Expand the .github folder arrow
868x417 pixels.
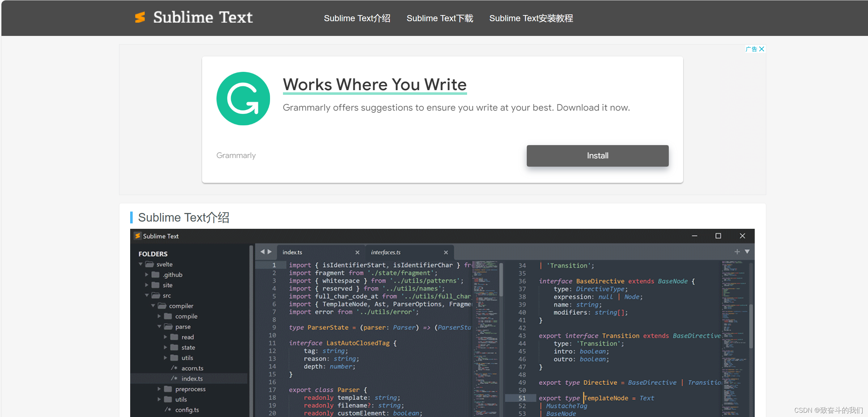click(146, 274)
